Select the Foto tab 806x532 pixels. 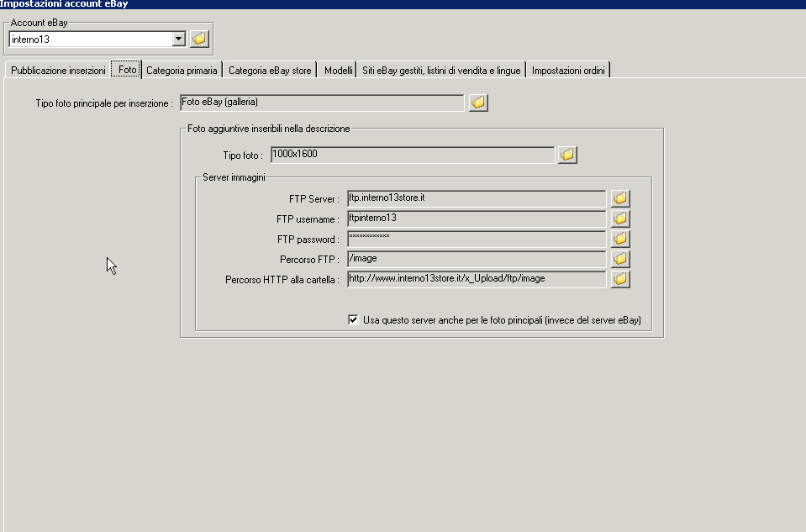(x=127, y=70)
